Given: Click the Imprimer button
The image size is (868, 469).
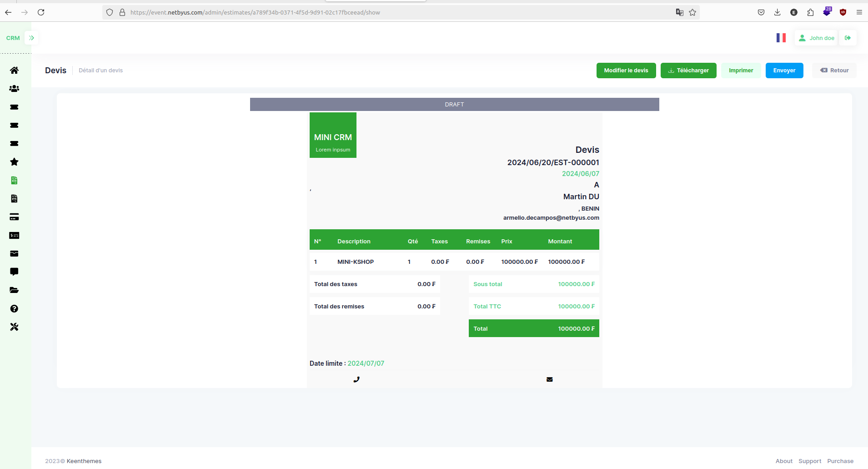Looking at the screenshot, I should tap(741, 71).
